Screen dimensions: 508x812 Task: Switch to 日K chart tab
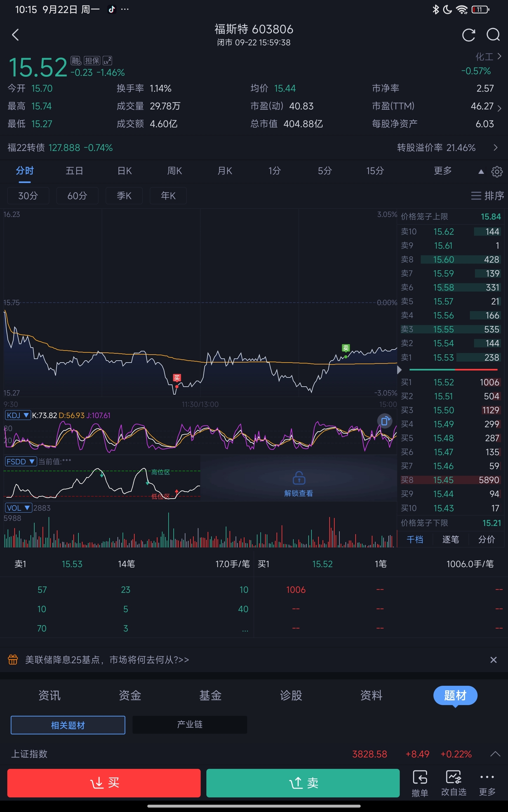point(125,171)
